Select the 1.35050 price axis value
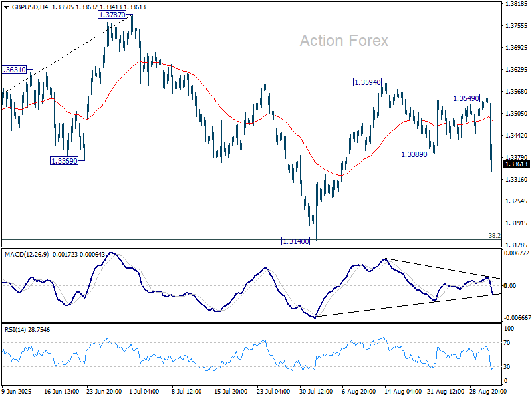Viewport: 532px width, 399px height. (x=517, y=114)
